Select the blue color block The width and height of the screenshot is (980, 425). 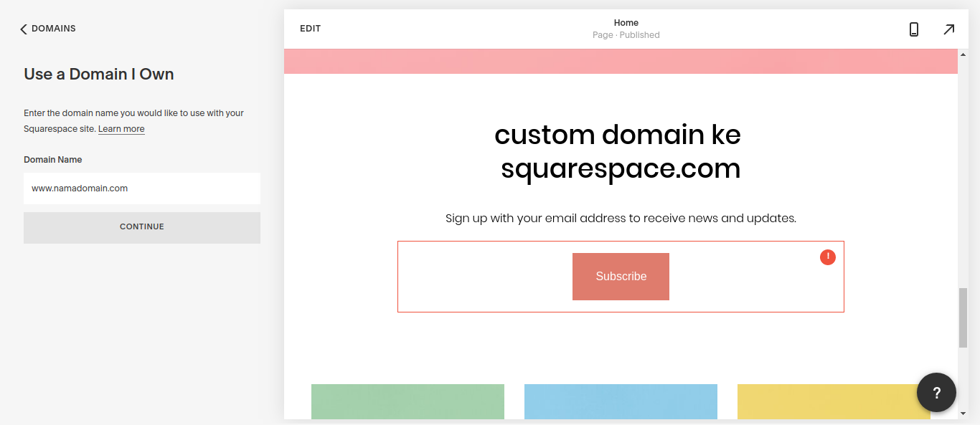coord(621,401)
